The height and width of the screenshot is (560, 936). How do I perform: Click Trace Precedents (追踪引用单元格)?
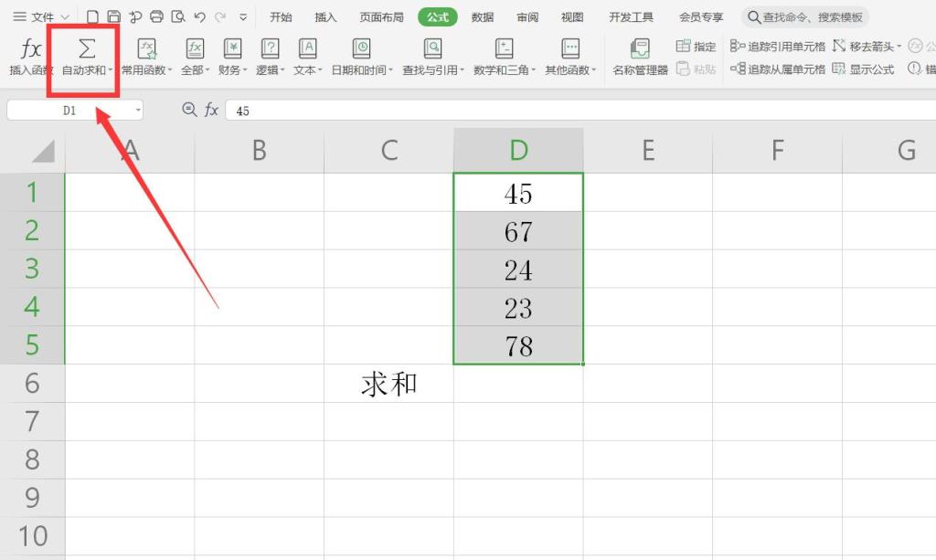tap(777, 46)
